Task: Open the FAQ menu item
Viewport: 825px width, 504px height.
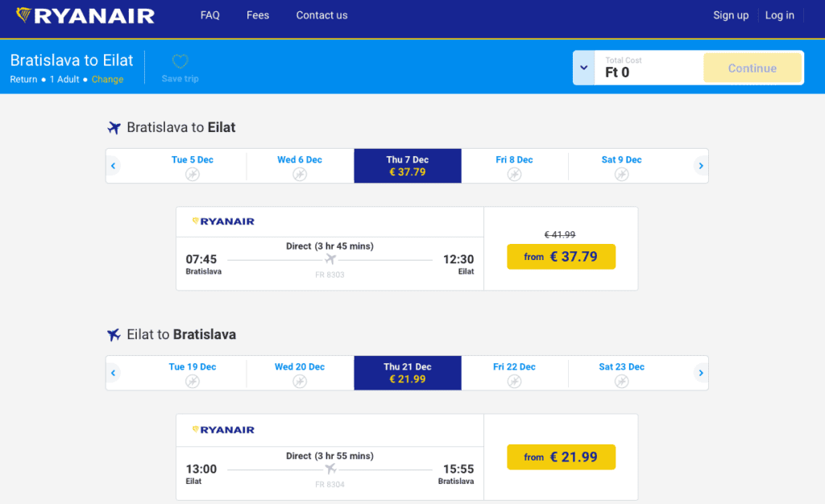Action: (x=210, y=15)
